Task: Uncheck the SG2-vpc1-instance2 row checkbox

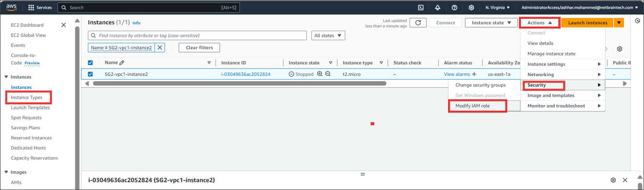Action: (90, 74)
